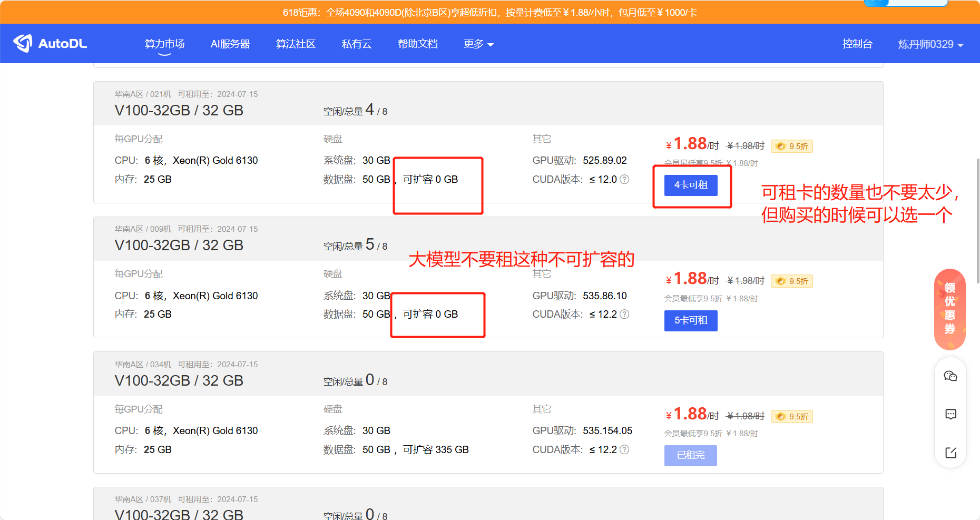980x520 pixels.
Task: Click CUDA help icon next to ≤ 12.0
Action: coord(624,179)
